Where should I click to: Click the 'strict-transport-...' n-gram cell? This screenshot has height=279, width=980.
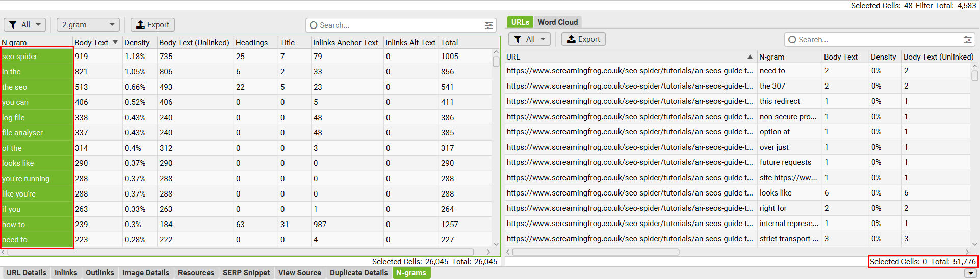click(x=789, y=239)
